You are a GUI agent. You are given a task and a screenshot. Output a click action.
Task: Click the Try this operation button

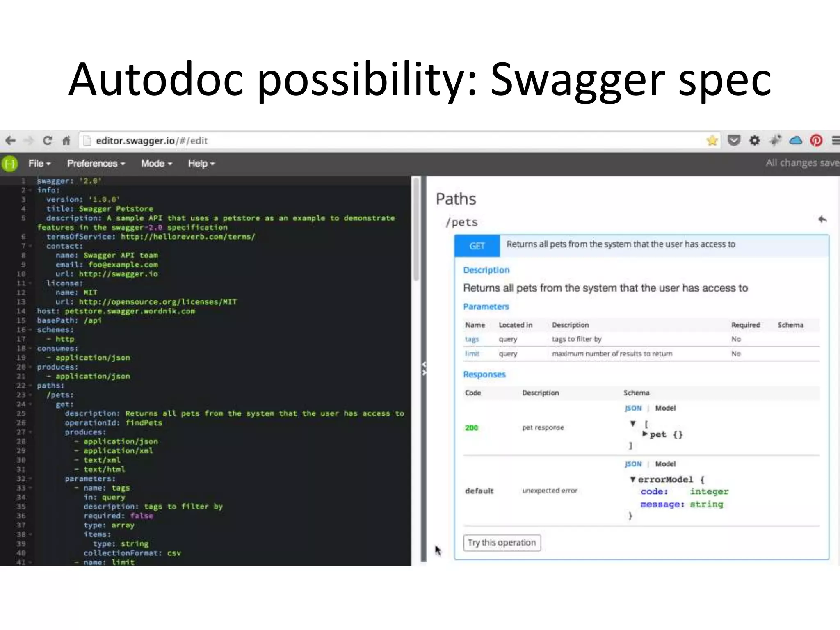coord(502,543)
